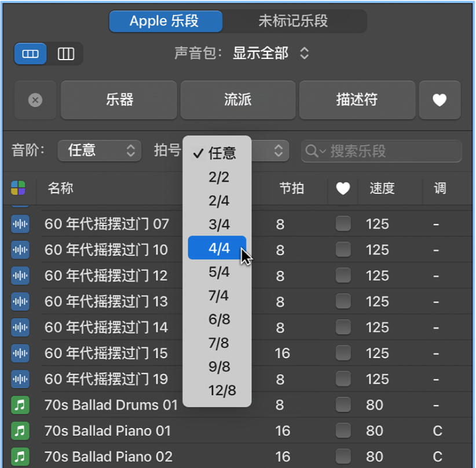Screen dimensions: 476x468
Task: Mark 60 年代摇摆过门 10 as favorite
Action: (x=343, y=250)
